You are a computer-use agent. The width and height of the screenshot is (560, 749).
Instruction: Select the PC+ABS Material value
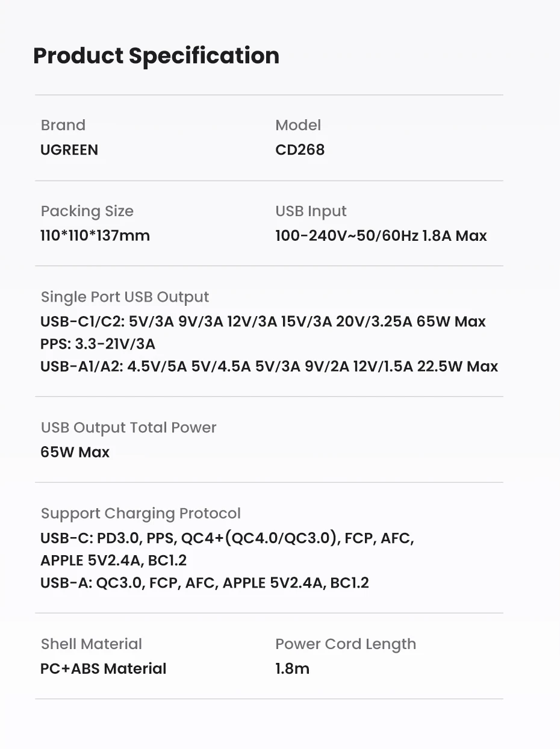104,669
